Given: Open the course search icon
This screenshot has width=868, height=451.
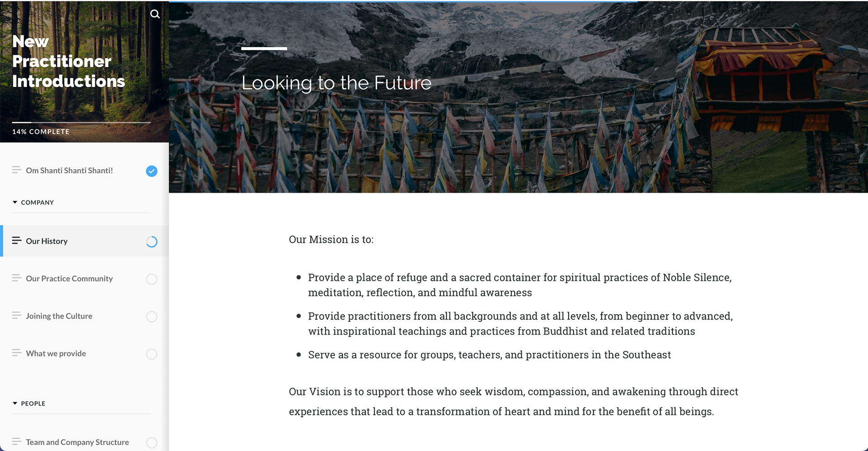Looking at the screenshot, I should point(155,14).
